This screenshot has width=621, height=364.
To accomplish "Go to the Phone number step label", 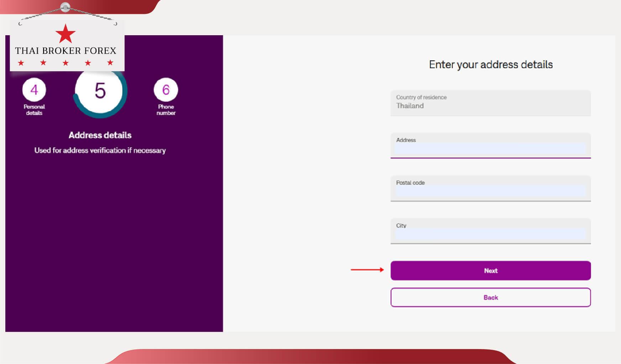I will point(166,110).
